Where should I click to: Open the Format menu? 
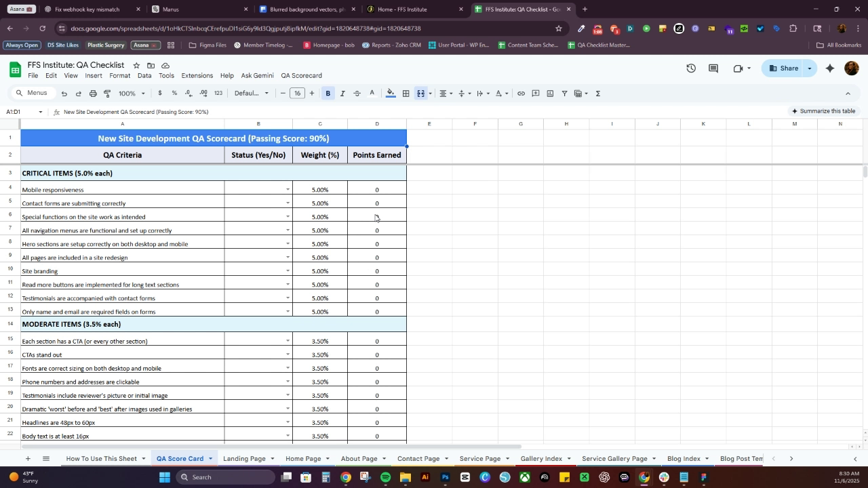tap(119, 76)
